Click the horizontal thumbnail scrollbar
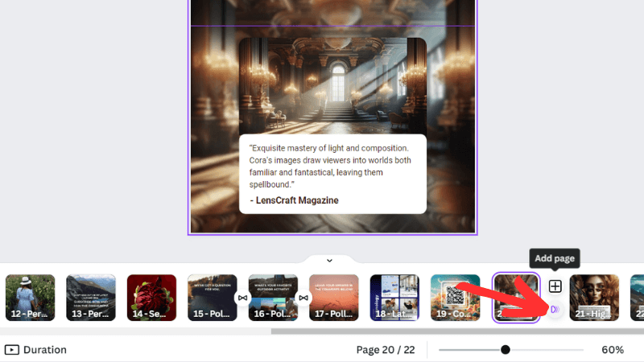The image size is (644, 362). click(x=451, y=331)
